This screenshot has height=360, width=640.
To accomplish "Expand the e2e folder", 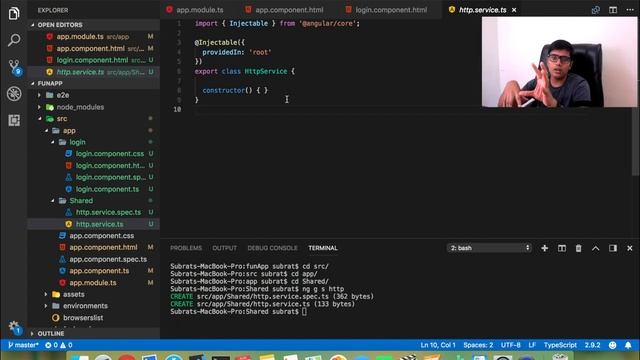I will 39,95.
